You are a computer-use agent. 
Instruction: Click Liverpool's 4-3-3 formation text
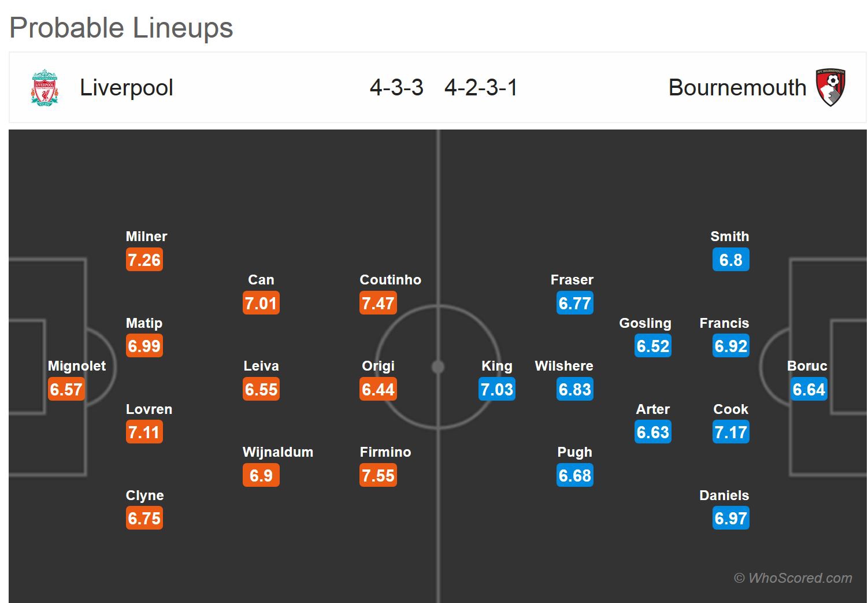[x=396, y=88]
